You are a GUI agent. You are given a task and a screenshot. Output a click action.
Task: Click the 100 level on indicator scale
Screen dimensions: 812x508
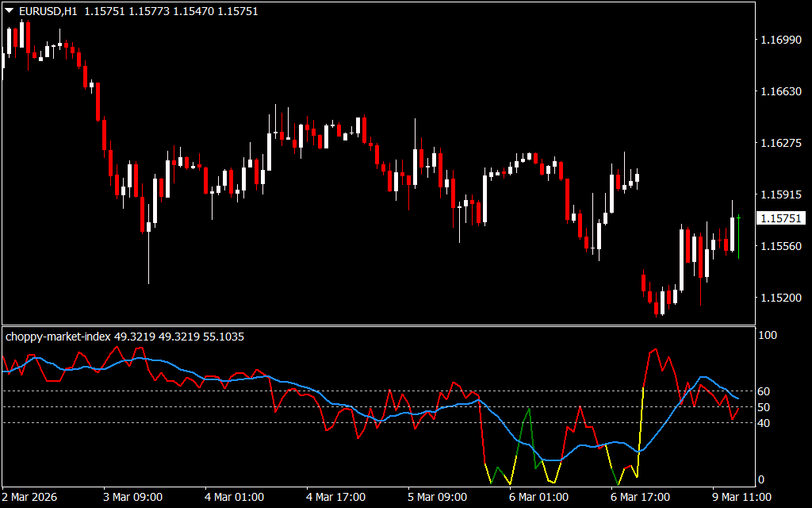(768, 336)
